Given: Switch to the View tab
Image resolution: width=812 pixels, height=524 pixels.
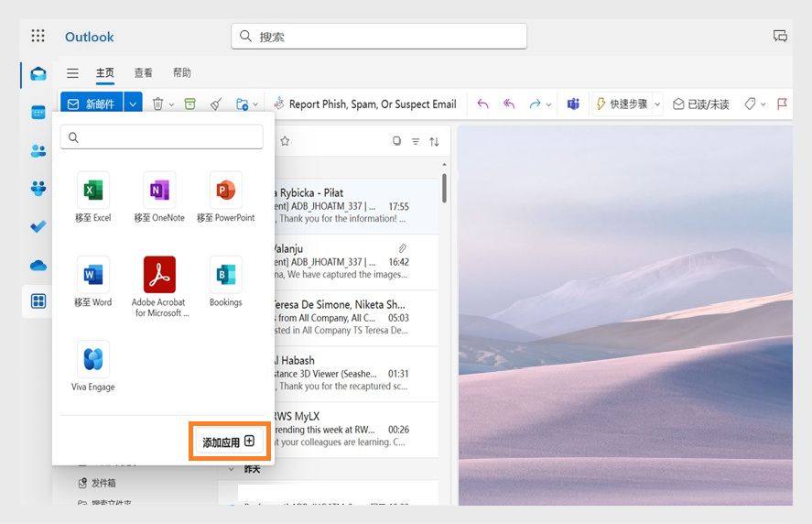Looking at the screenshot, I should point(144,73).
